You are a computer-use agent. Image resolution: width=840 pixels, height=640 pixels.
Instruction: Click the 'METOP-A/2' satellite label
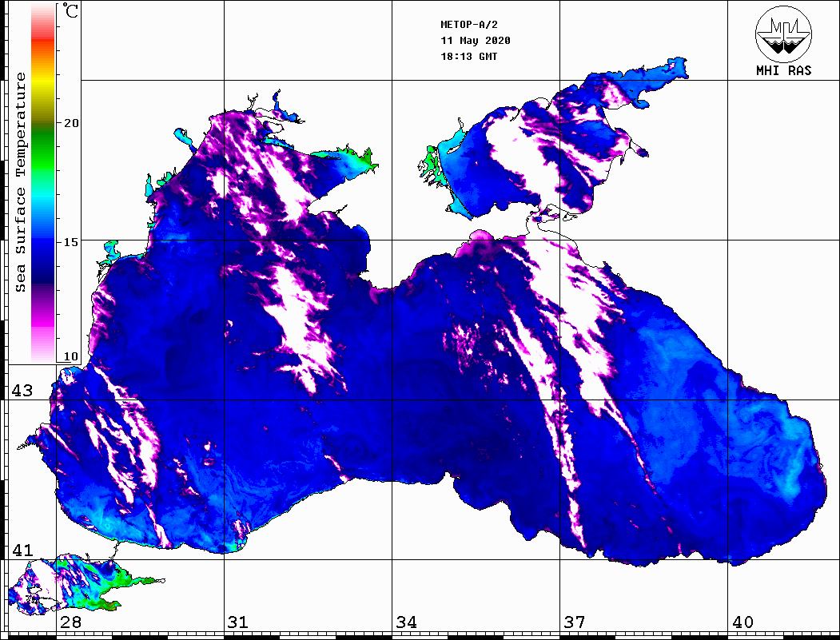469,25
